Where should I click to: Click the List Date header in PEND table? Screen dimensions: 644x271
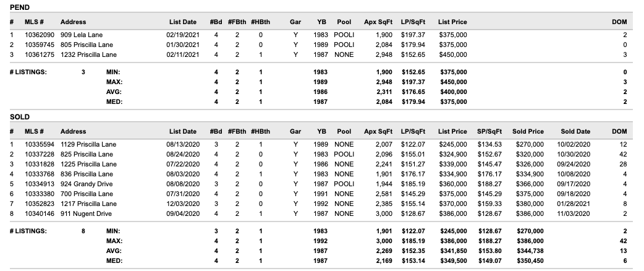pyautogui.click(x=183, y=22)
